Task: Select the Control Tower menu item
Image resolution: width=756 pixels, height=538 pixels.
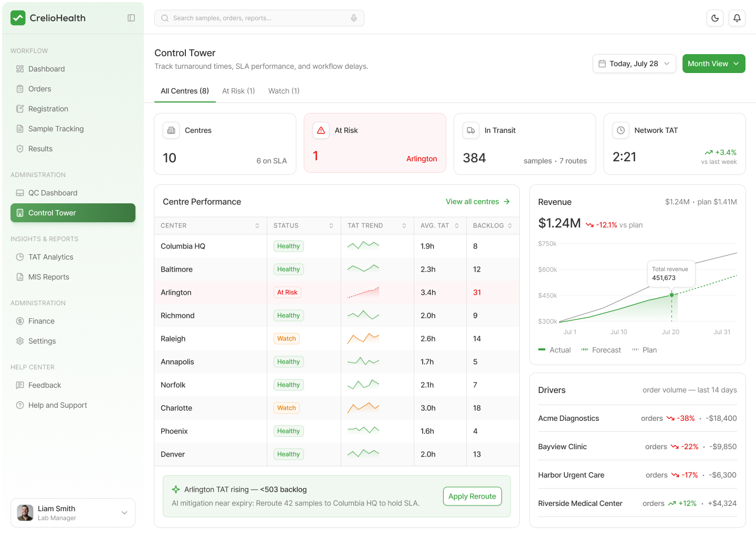Action: point(73,213)
